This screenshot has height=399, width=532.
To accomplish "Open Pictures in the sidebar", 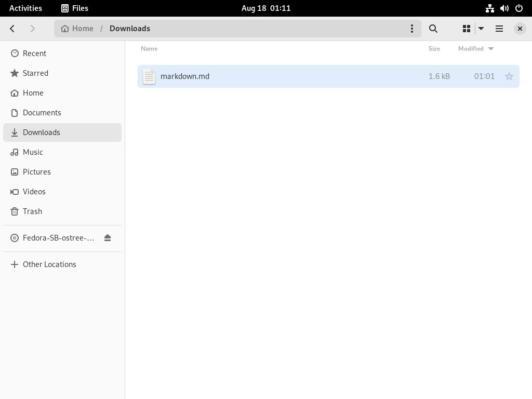I will point(62,171).
